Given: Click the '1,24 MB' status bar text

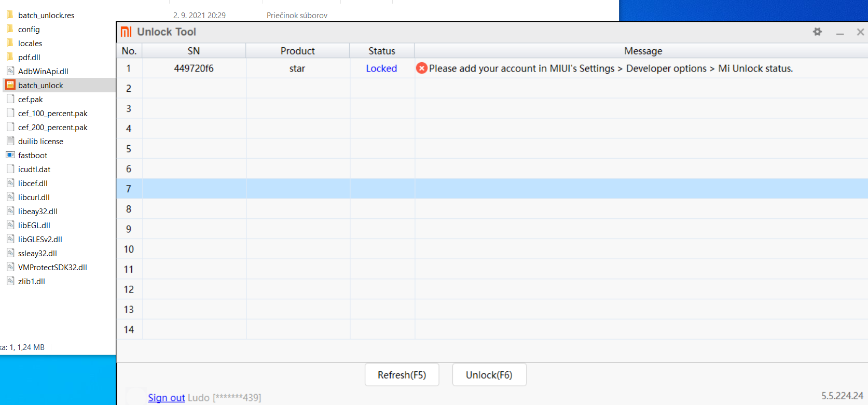Looking at the screenshot, I should tap(31, 347).
